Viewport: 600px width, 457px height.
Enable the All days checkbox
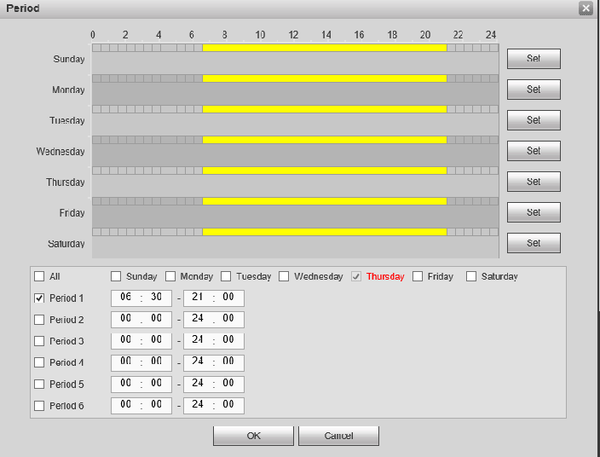pyautogui.click(x=39, y=276)
